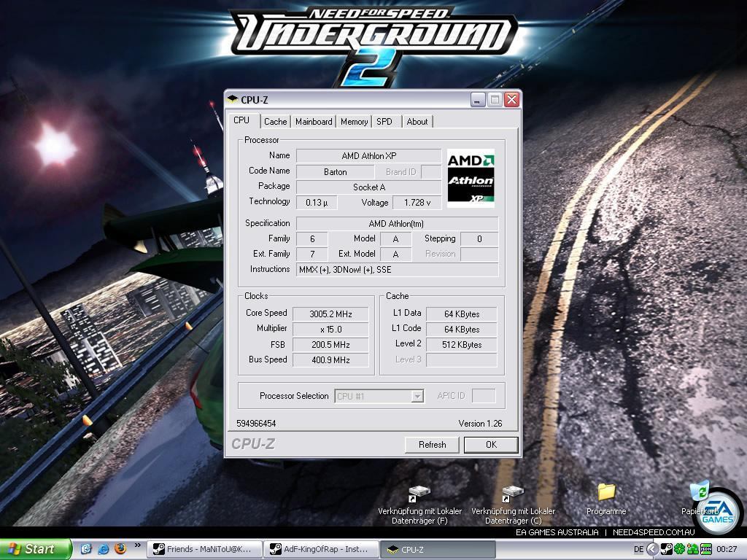This screenshot has width=747, height=560.
Task: Click the Bus Speed value 400.9 MHz
Action: 330,359
